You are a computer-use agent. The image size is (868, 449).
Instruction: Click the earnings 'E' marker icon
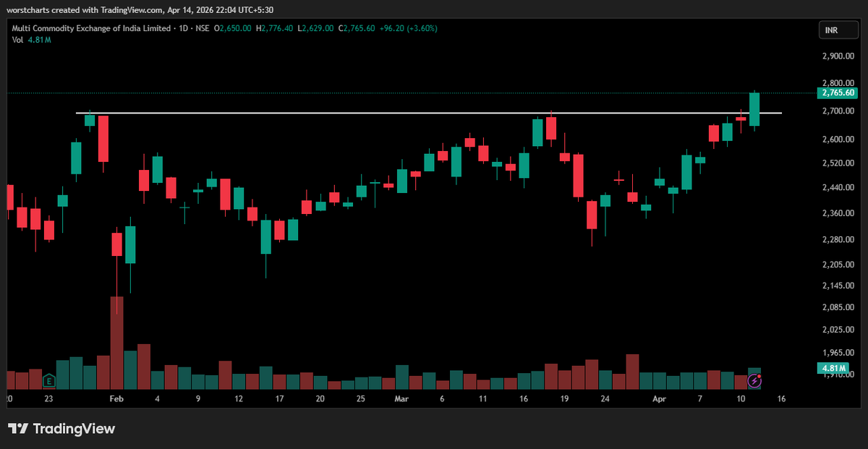49,380
